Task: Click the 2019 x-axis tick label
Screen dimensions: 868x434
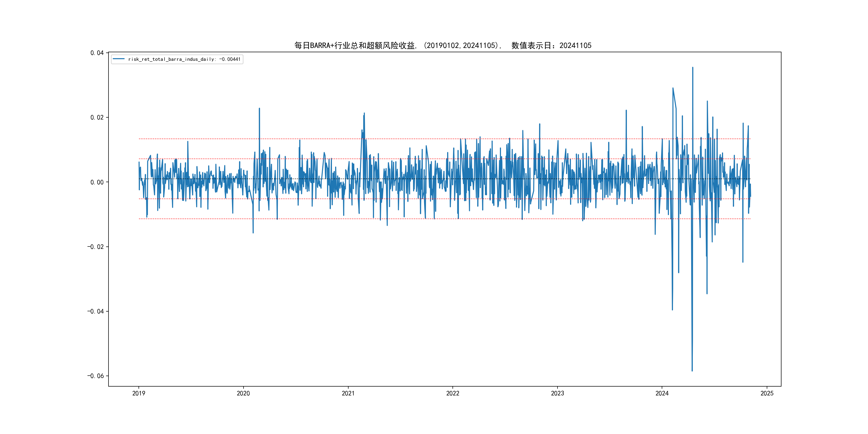Action: pos(139,393)
